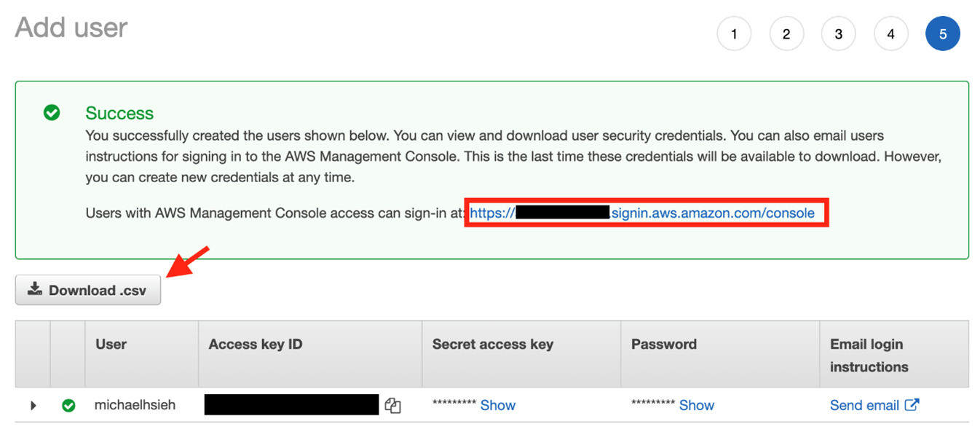Open the AWS console sign-in URL
The height and width of the screenshot is (432, 980).
642,213
